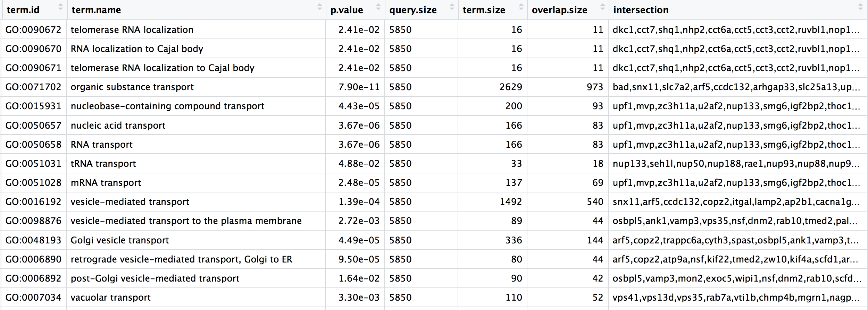
Task: Select the GO:0051028 term id cell
Action: tap(33, 183)
